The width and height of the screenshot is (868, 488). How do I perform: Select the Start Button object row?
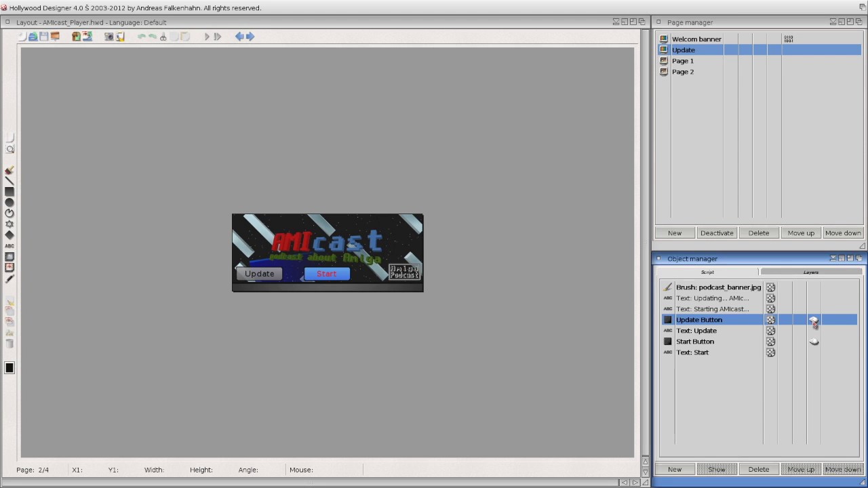point(758,342)
